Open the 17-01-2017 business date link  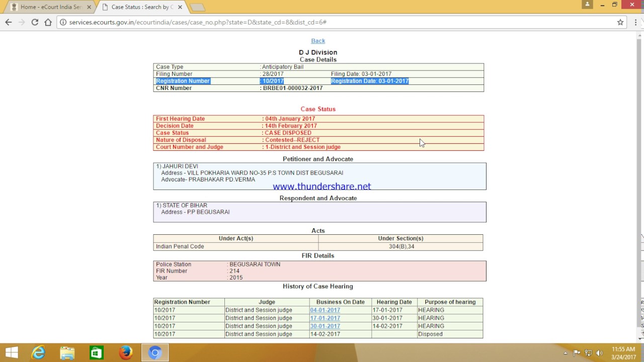[x=325, y=318]
